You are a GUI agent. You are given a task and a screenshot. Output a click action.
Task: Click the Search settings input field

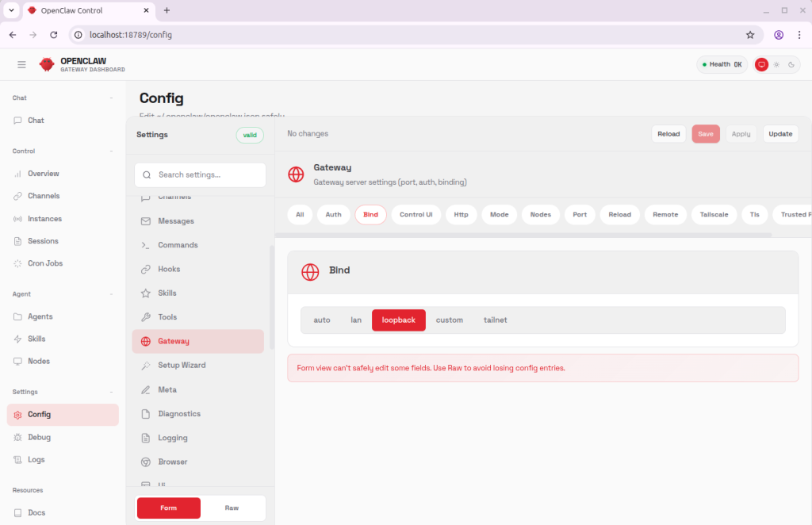(200, 174)
